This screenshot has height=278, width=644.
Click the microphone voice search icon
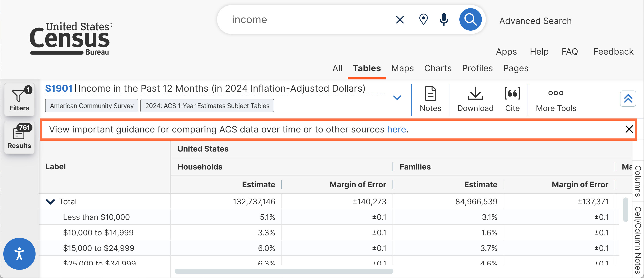[444, 20]
